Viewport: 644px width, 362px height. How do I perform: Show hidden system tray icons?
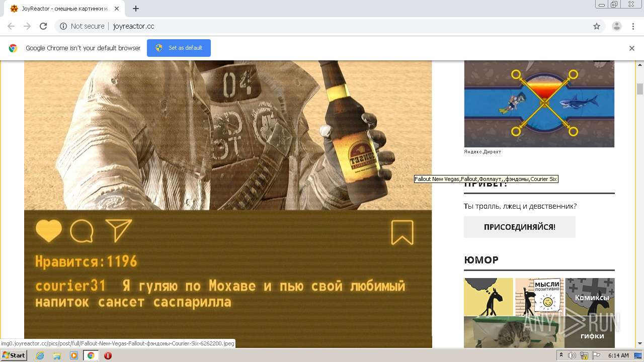(x=561, y=355)
